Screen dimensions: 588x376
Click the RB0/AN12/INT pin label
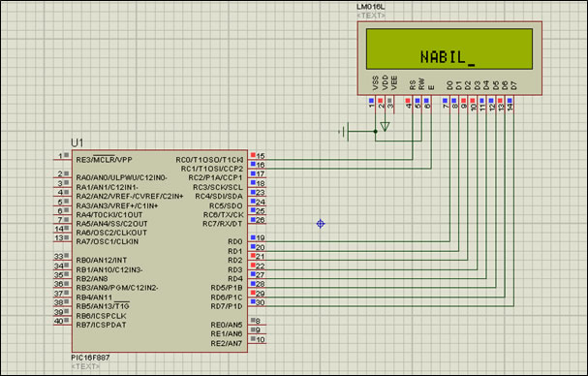pyautogui.click(x=102, y=260)
